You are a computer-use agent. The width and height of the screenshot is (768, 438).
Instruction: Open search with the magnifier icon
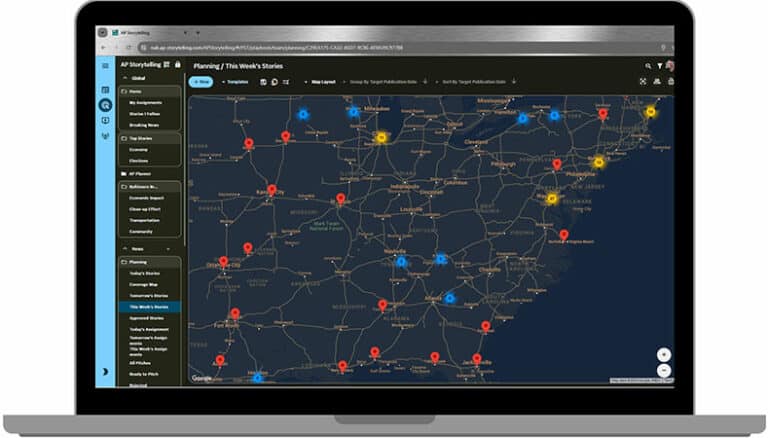coord(648,66)
